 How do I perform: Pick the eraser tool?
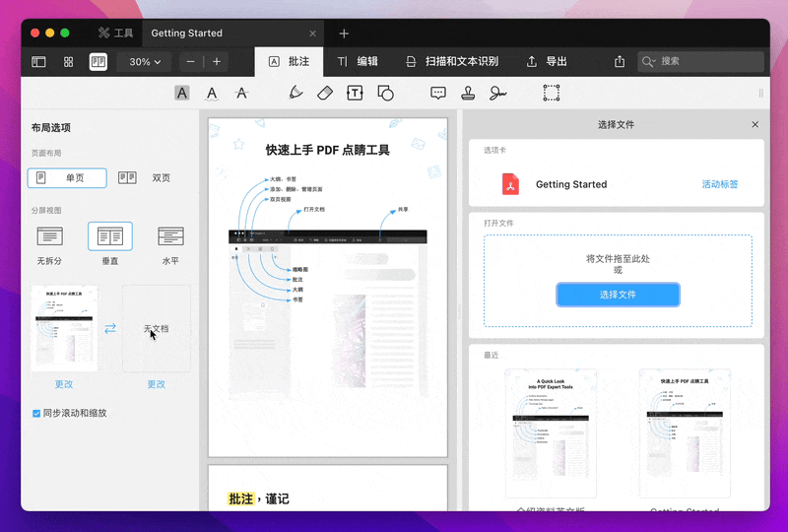coord(325,93)
